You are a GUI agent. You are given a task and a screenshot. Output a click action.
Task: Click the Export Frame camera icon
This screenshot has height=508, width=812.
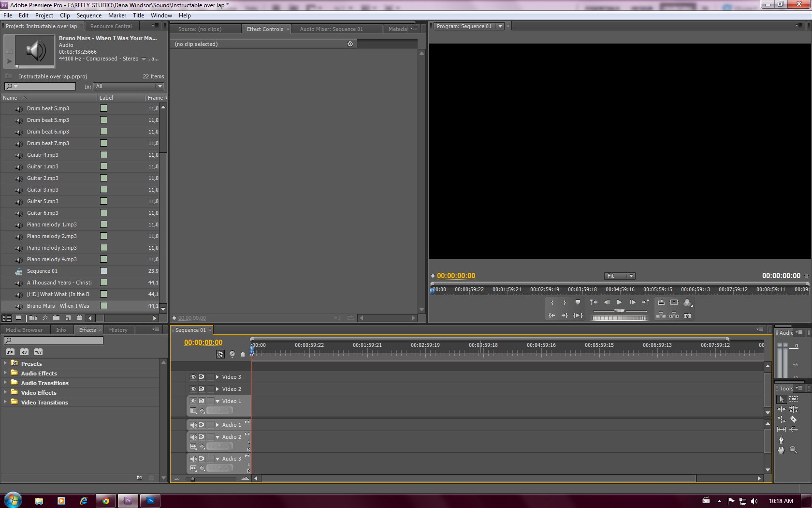coord(687,315)
